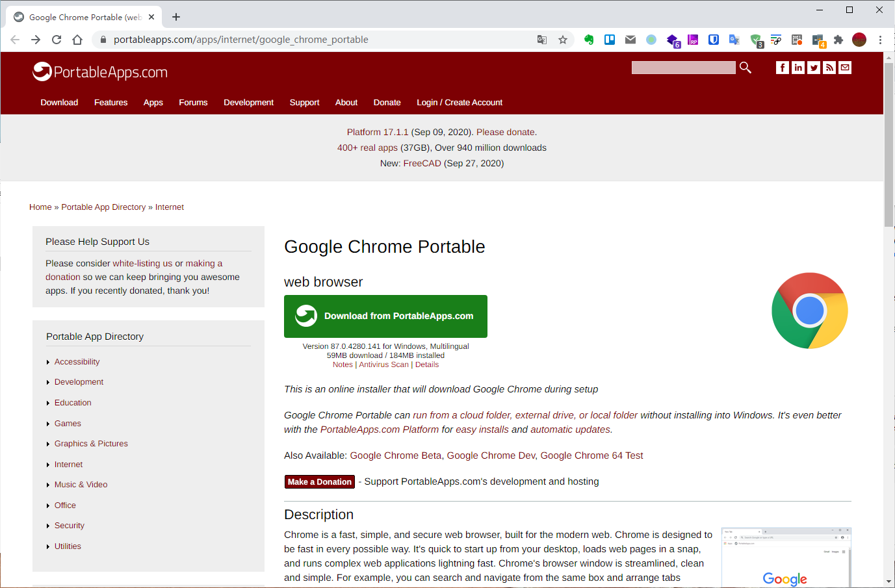Open the Music & Video category
Screen dimensions: 895x588
pos(81,485)
